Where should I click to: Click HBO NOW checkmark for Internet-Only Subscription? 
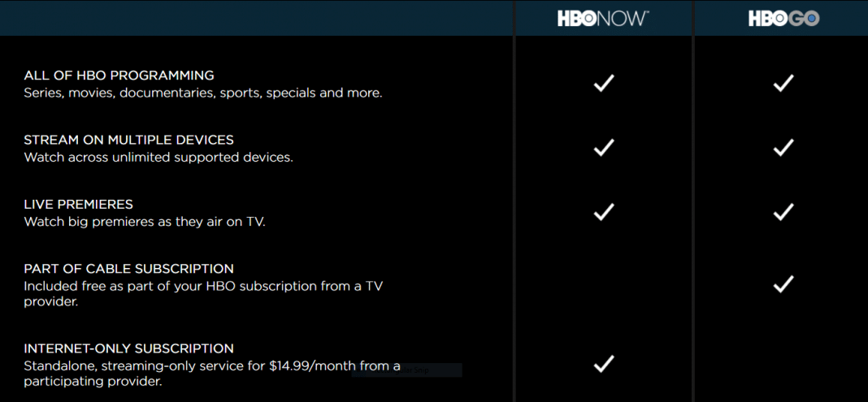604,364
